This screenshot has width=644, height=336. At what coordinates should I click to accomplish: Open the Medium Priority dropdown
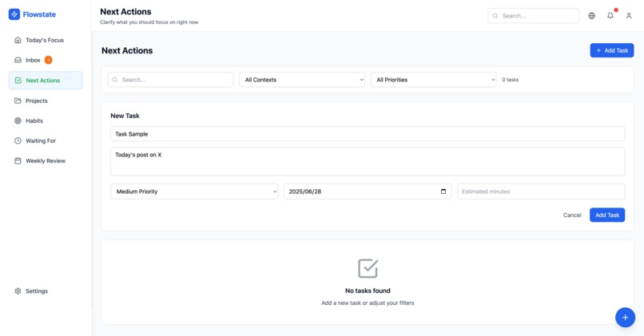point(194,192)
